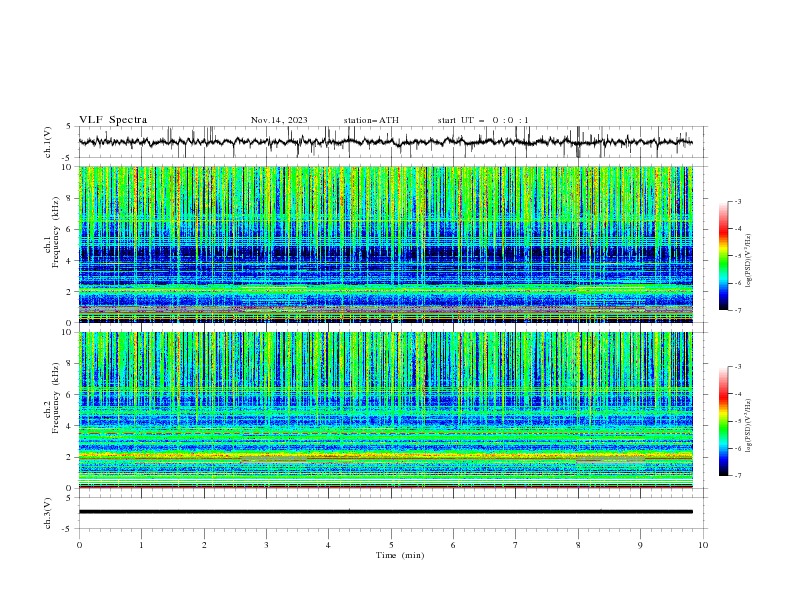The width and height of the screenshot is (792, 612).
Task: Click the ch.1 frequency tick "6"
Action: click(x=71, y=229)
